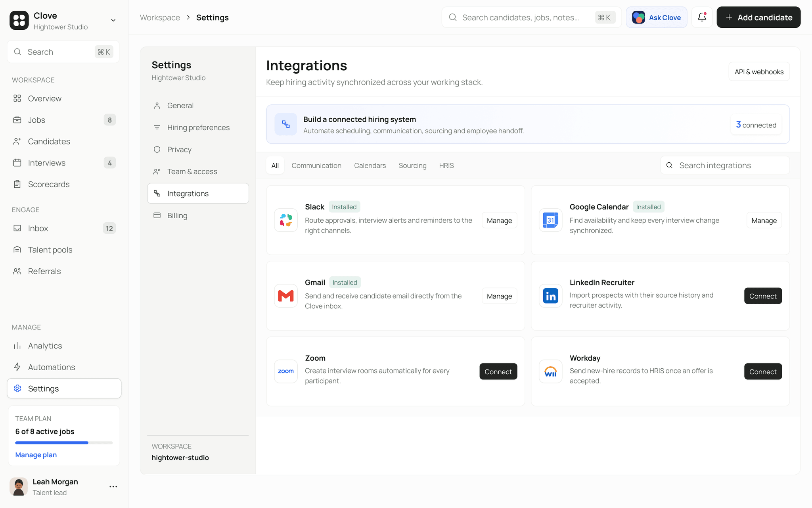Click the Search integrations field

tap(725, 165)
